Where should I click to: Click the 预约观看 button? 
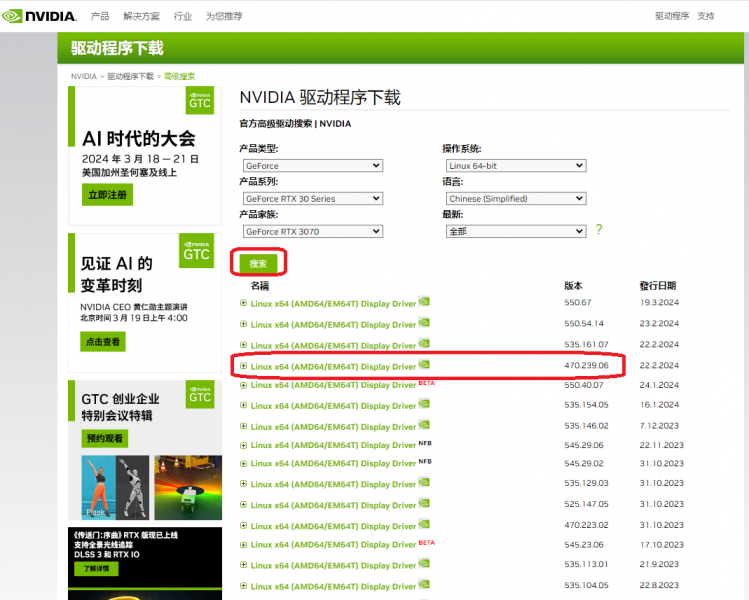(x=105, y=439)
